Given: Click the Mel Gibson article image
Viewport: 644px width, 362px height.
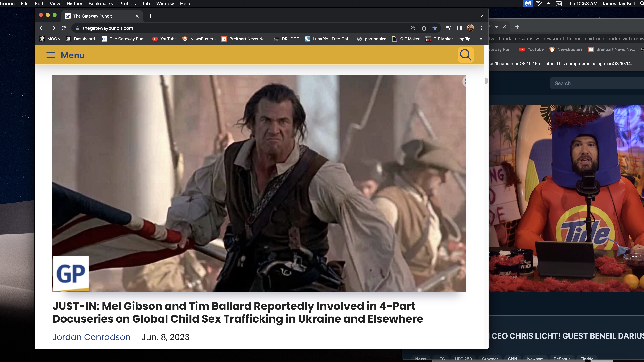Looking at the screenshot, I should point(259,183).
